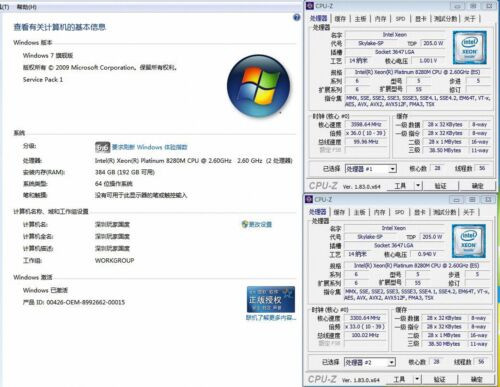
Task: Click core voltage value 1.001 V
Action: (x=428, y=61)
